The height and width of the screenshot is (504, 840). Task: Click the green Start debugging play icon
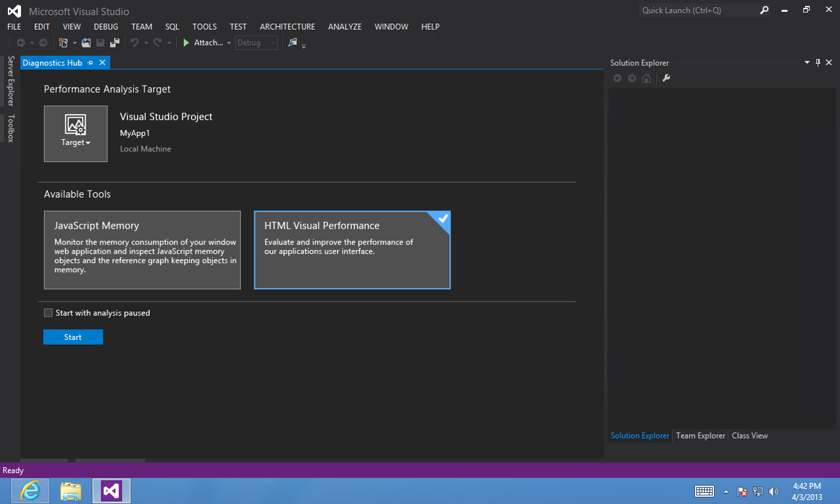click(186, 43)
